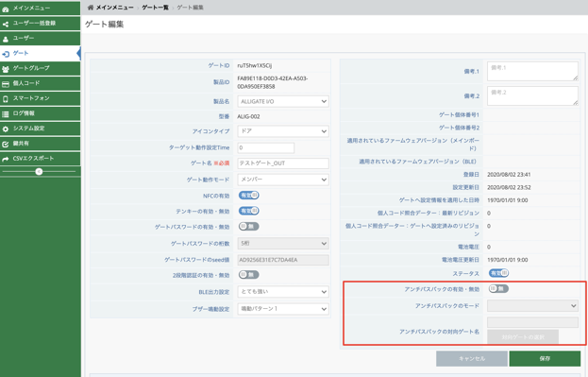The height and width of the screenshot is (377, 588).
Task: Click the system settings gear icon
Action: 6,129
